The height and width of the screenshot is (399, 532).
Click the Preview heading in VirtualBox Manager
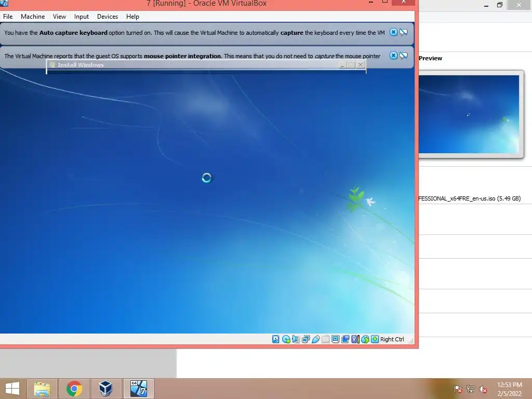point(430,58)
